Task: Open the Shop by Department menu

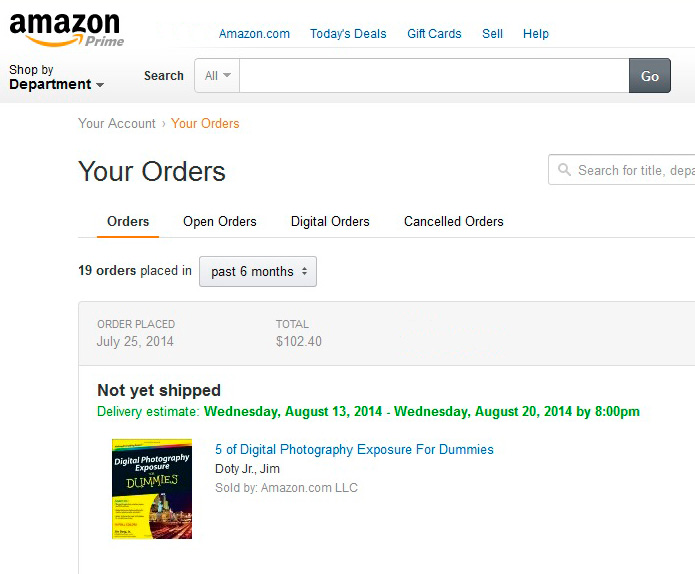Action: [56, 77]
